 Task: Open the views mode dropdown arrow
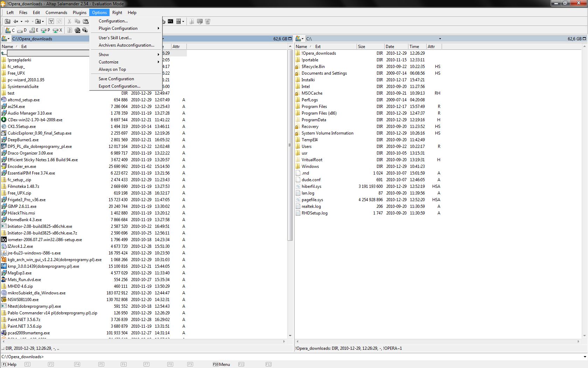pos(183,21)
